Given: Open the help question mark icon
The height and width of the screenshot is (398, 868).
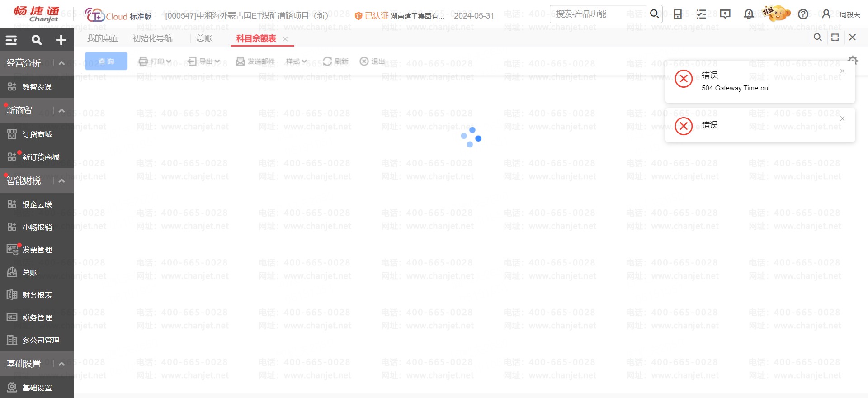Looking at the screenshot, I should 803,14.
